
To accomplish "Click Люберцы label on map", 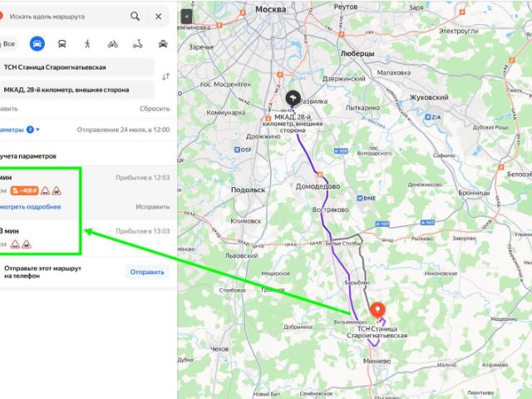I will (357, 53).
